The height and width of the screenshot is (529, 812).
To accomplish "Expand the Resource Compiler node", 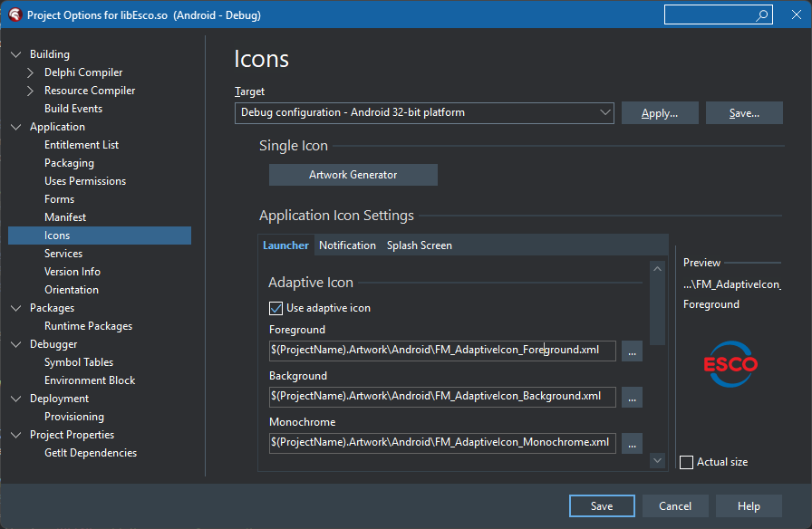I will [x=31, y=91].
